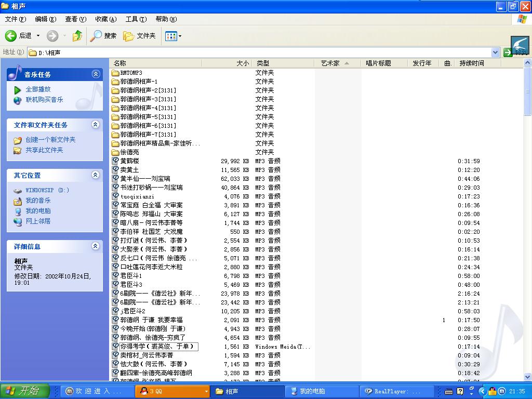
Task: Expand the address bar dropdown list
Action: click(495, 52)
